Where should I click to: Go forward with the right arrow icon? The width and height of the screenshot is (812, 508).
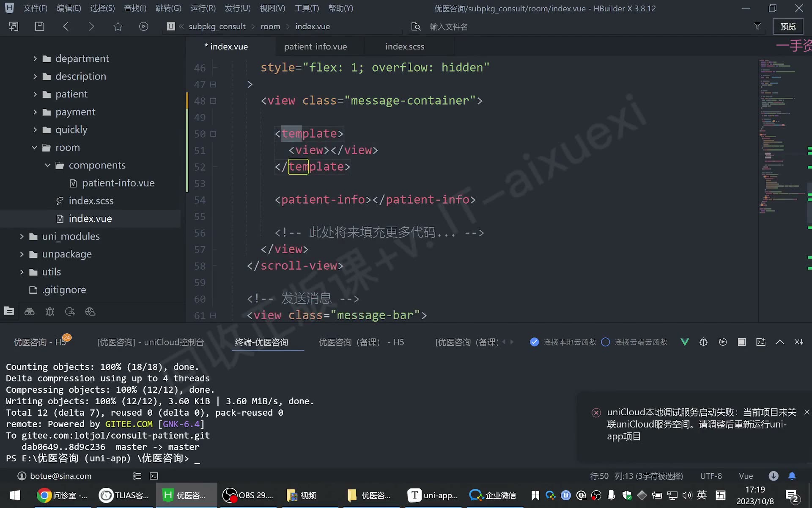pos(91,26)
